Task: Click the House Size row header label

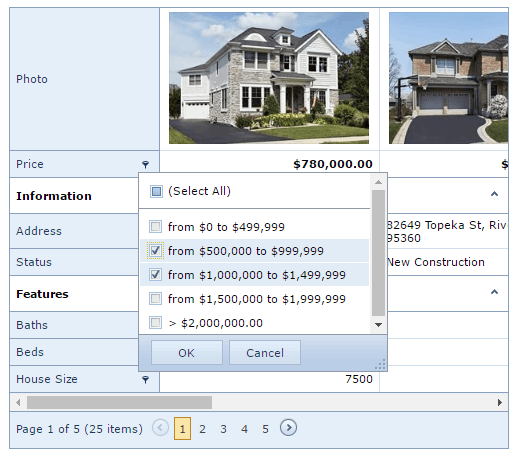Action: coord(47,379)
